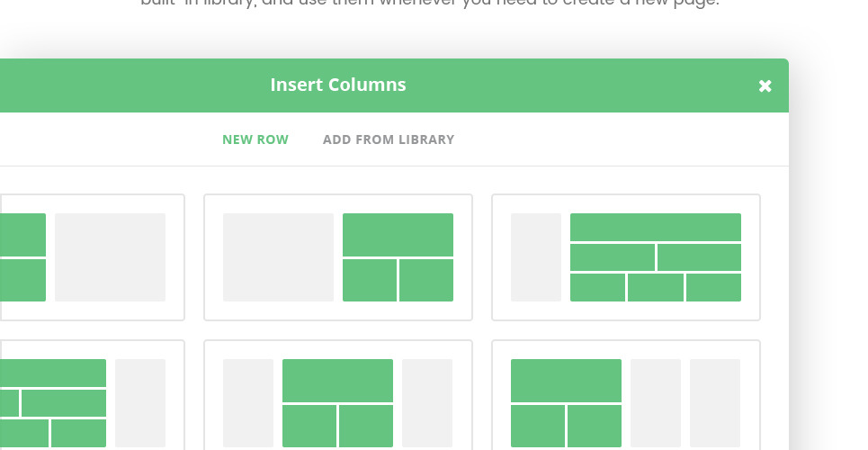The height and width of the screenshot is (450, 868).
Task: Click narrow gray sidebar beside the three-tier green layout
Action: 535,257
